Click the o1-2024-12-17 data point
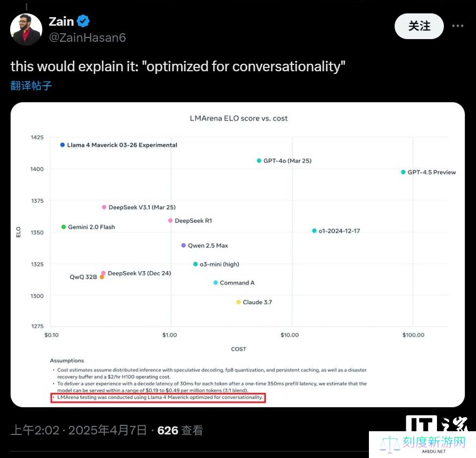The image size is (476, 458). 314,231
